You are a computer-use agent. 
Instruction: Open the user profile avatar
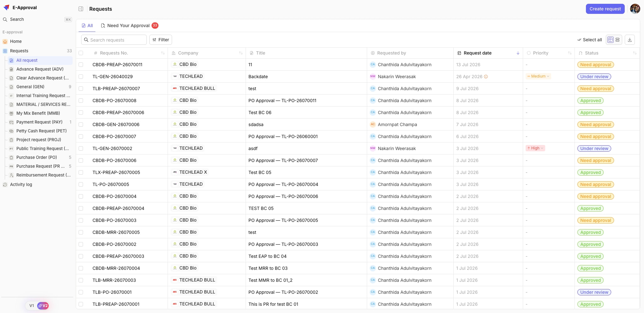coord(635,9)
